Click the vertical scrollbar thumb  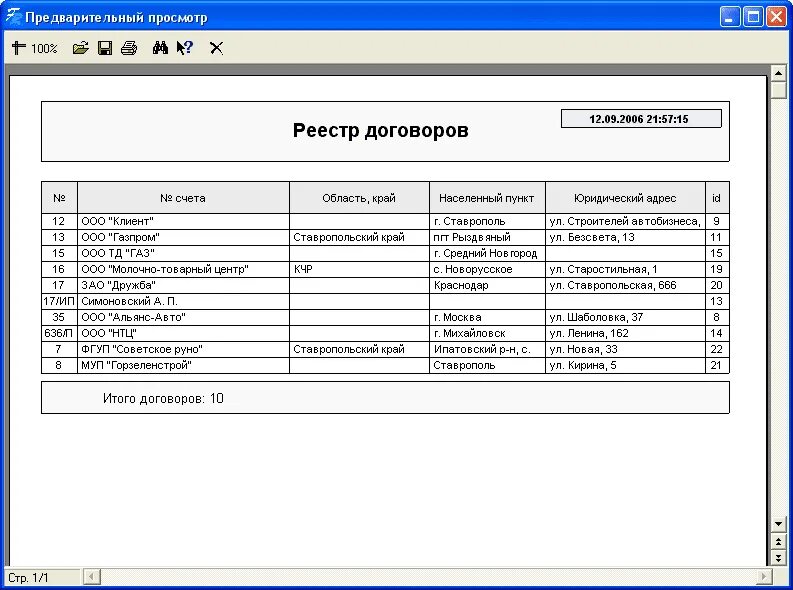coord(778,90)
